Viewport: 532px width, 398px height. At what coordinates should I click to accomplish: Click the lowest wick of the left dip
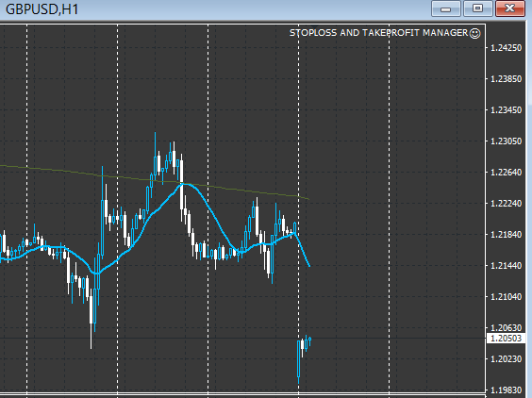coord(91,336)
